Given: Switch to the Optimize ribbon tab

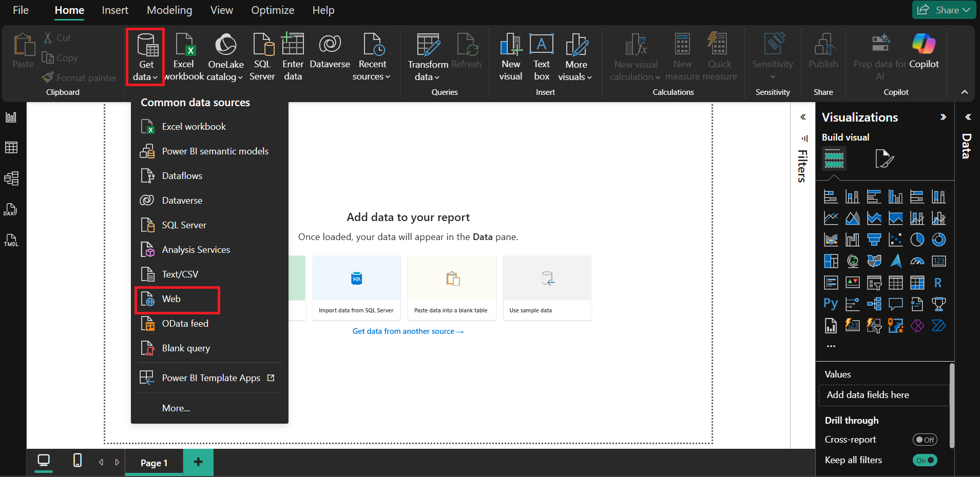Looking at the screenshot, I should [x=273, y=10].
